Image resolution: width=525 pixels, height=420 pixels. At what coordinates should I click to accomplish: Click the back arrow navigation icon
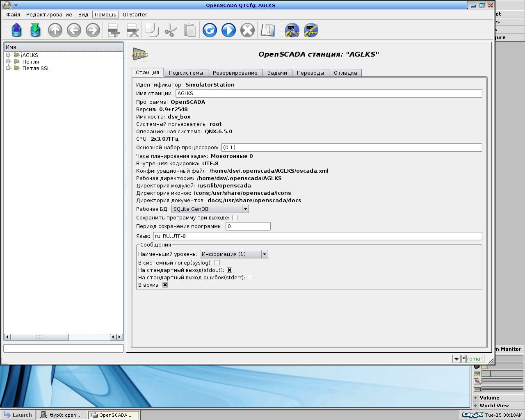coord(74,30)
